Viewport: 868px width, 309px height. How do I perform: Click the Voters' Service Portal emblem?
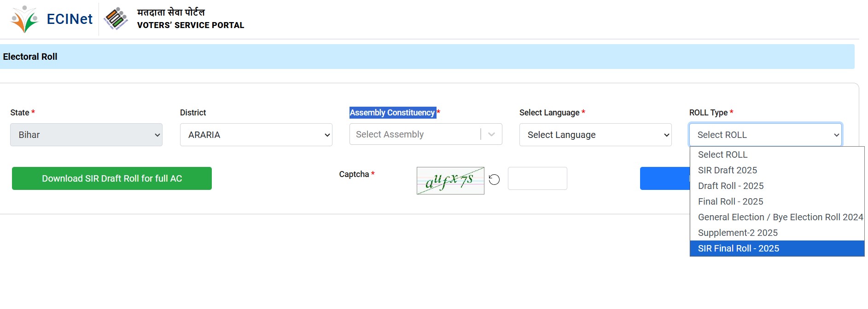tap(116, 19)
